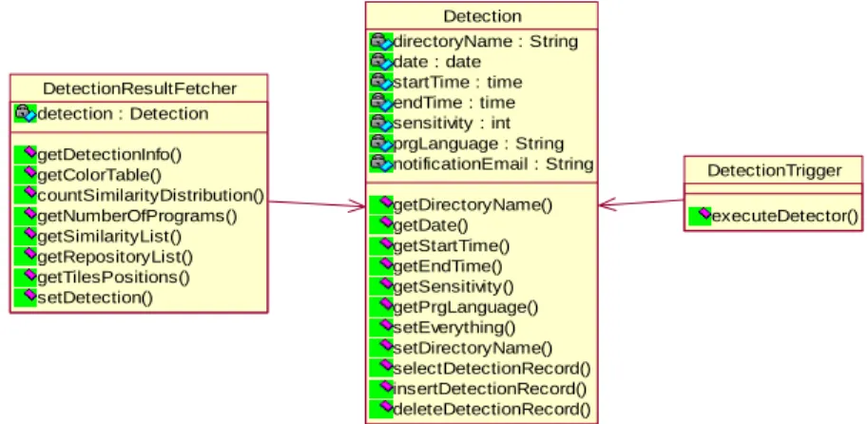Select the getStartTime() operation text

(452, 246)
